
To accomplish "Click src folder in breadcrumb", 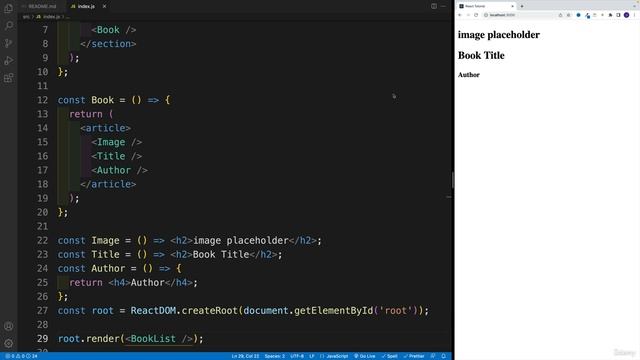I will coord(26,17).
